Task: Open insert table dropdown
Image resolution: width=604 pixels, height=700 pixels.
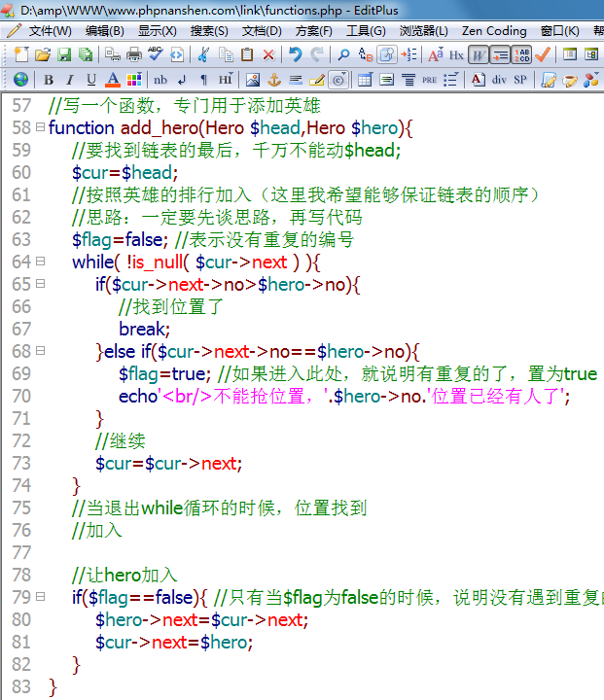Action: [365, 80]
